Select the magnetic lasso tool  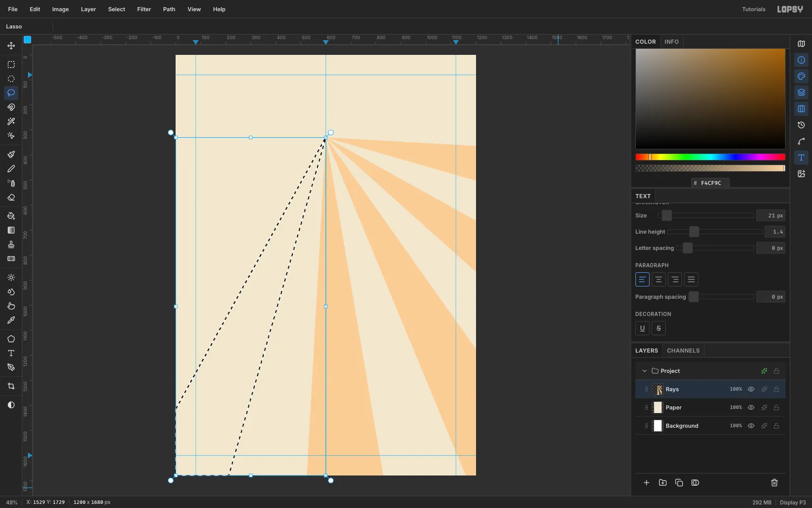point(11,107)
